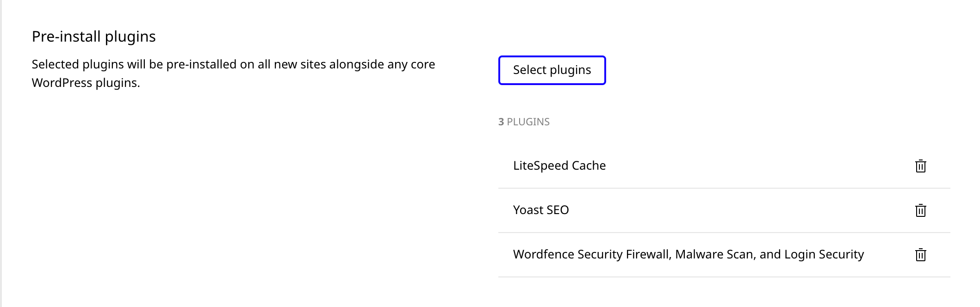This screenshot has height=307, width=980.
Task: Click the grey vertical strip at left edge
Action: (1, 153)
